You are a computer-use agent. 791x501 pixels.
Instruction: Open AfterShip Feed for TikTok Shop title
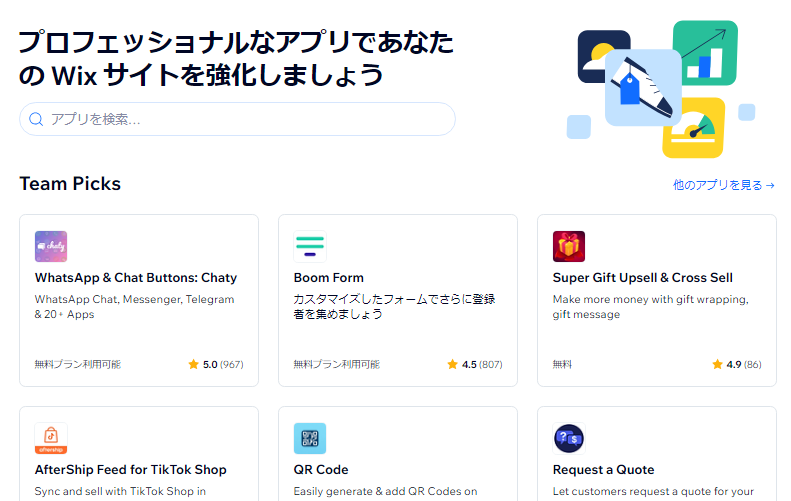point(130,470)
